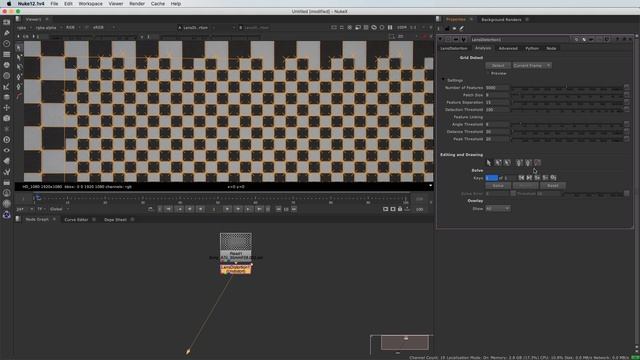Click the Transform nodes icon in left toolbar

pyautogui.click(x=7, y=107)
